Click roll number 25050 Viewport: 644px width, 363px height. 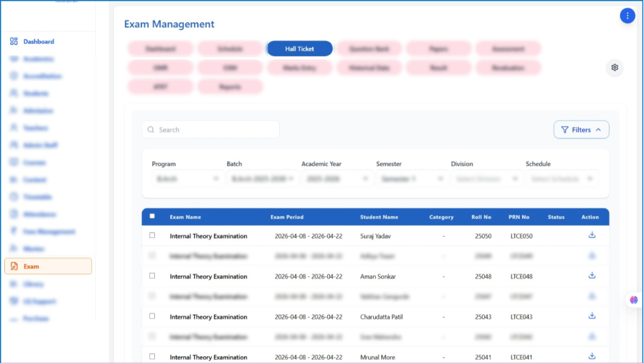pos(483,236)
